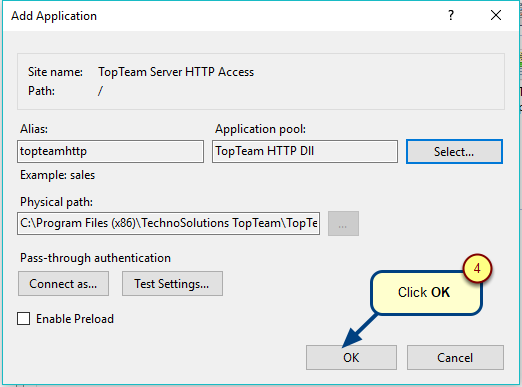Click the 'Enable Preload' label text

tap(75, 319)
